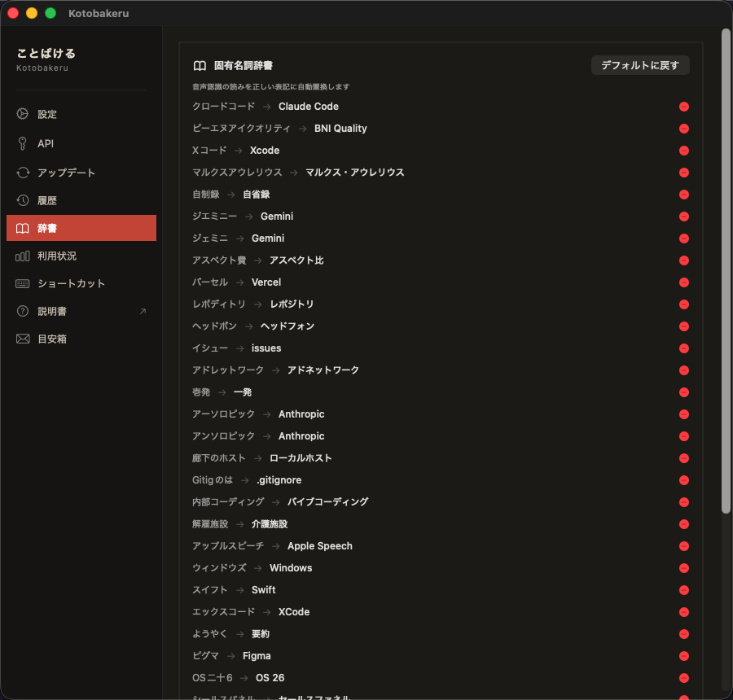Click the clock icon for 履歴
Screen dimensions: 733x700
(23, 200)
